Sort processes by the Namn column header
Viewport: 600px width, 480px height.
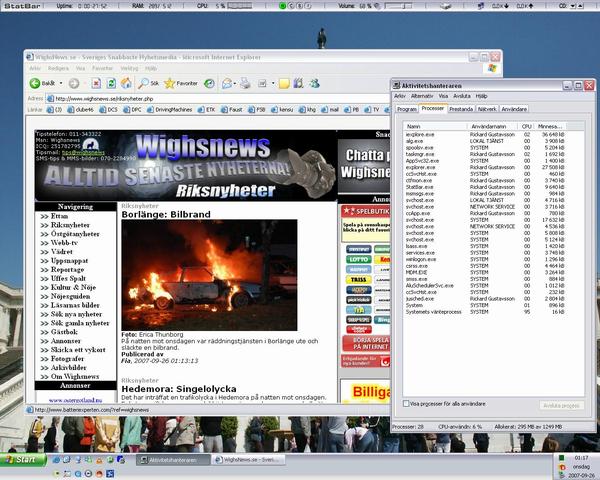[x=413, y=126]
